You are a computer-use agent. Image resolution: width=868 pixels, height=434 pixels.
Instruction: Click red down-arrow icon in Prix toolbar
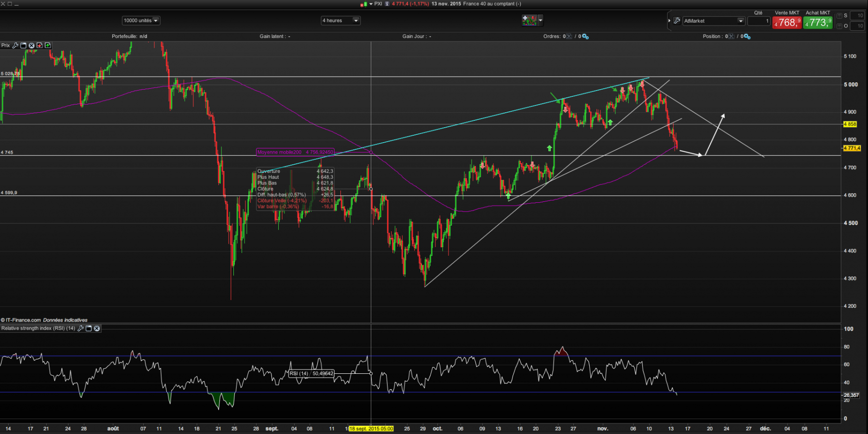point(40,45)
